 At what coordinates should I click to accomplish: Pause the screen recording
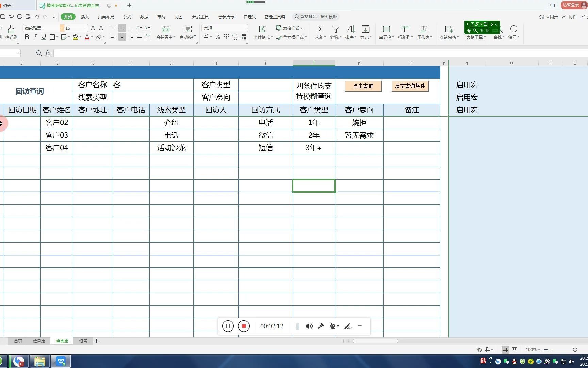coord(228,326)
